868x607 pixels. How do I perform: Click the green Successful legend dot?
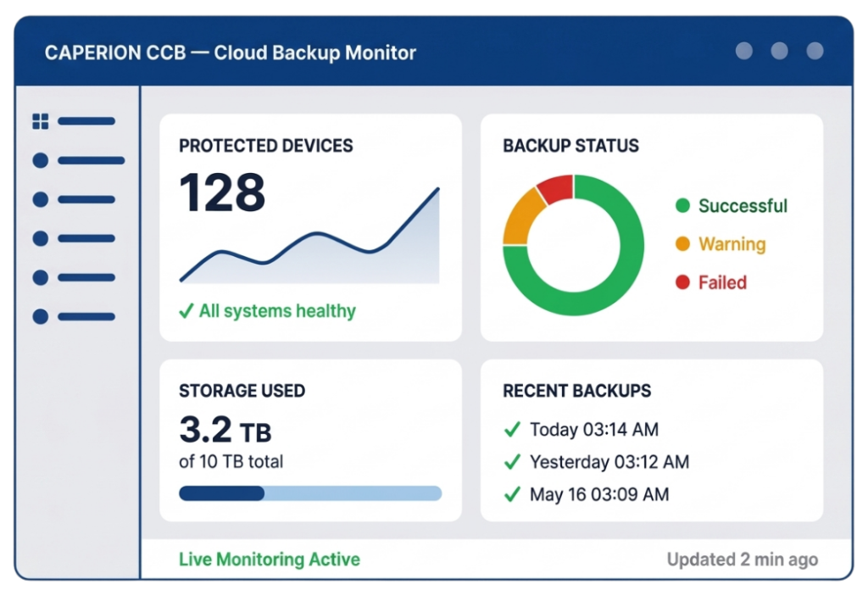pos(682,205)
